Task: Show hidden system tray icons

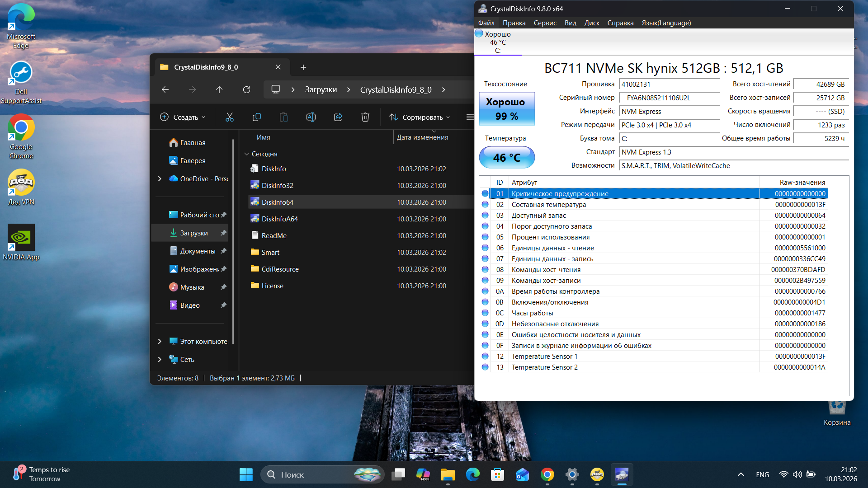Action: click(x=741, y=474)
